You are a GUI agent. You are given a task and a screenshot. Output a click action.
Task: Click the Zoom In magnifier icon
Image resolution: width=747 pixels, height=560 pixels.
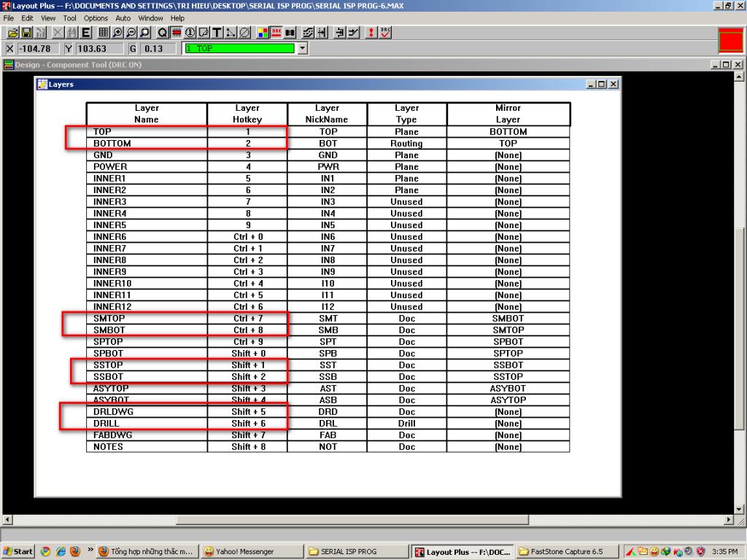pyautogui.click(x=117, y=32)
